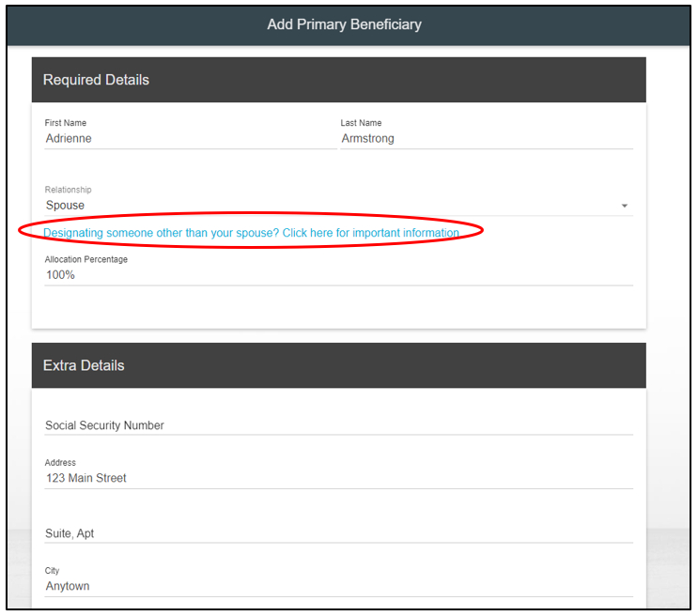Click the Relationship dropdown arrow
Image resolution: width=698 pixels, height=616 pixels.
coord(625,206)
